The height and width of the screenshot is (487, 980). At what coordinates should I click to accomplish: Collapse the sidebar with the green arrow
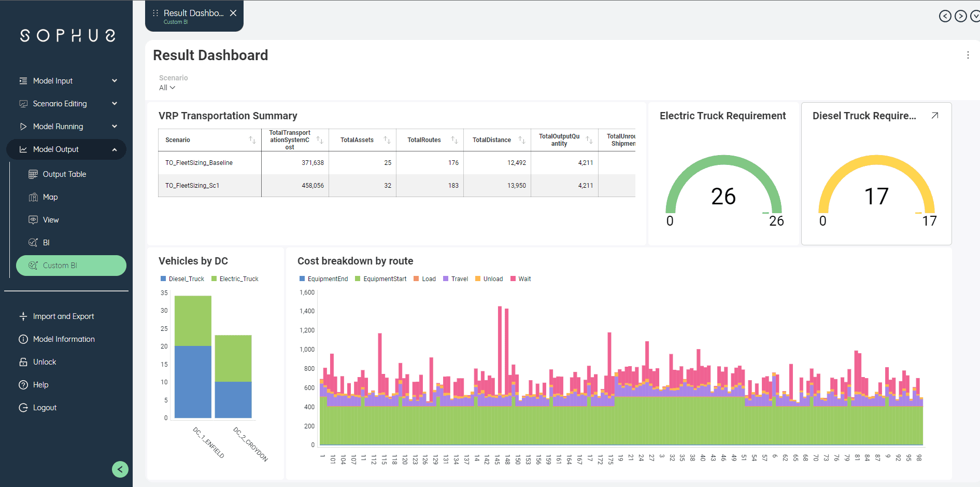(120, 469)
